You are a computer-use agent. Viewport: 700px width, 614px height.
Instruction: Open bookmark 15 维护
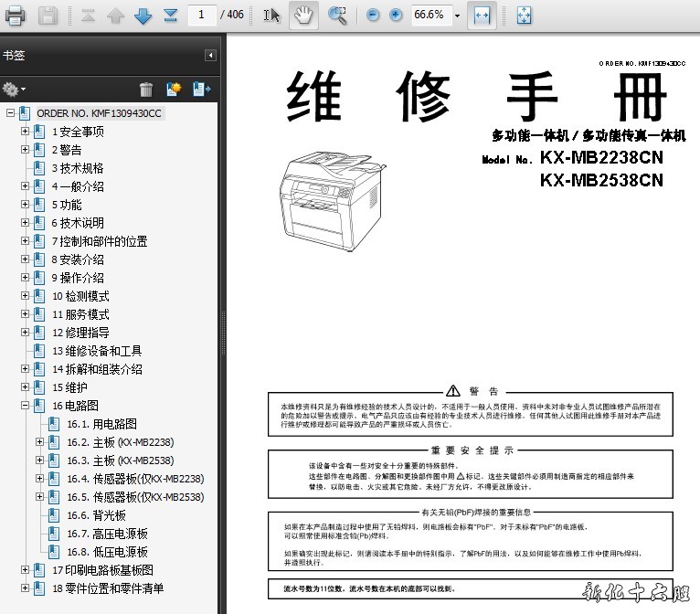coord(69,387)
